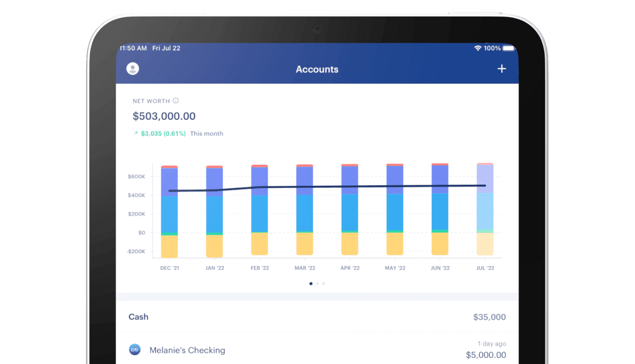Tap the $503,000.00 net worth value
The height and width of the screenshot is (364, 635).
click(x=164, y=116)
